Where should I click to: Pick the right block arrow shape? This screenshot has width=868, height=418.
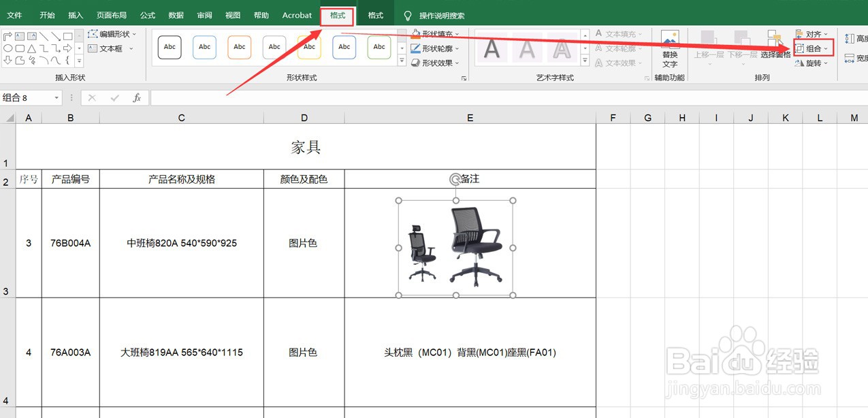click(67, 48)
